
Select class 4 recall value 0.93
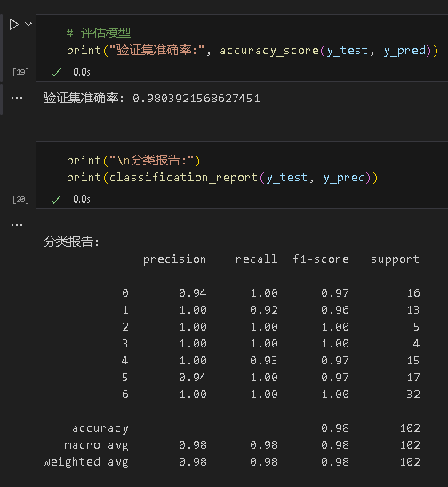264,360
